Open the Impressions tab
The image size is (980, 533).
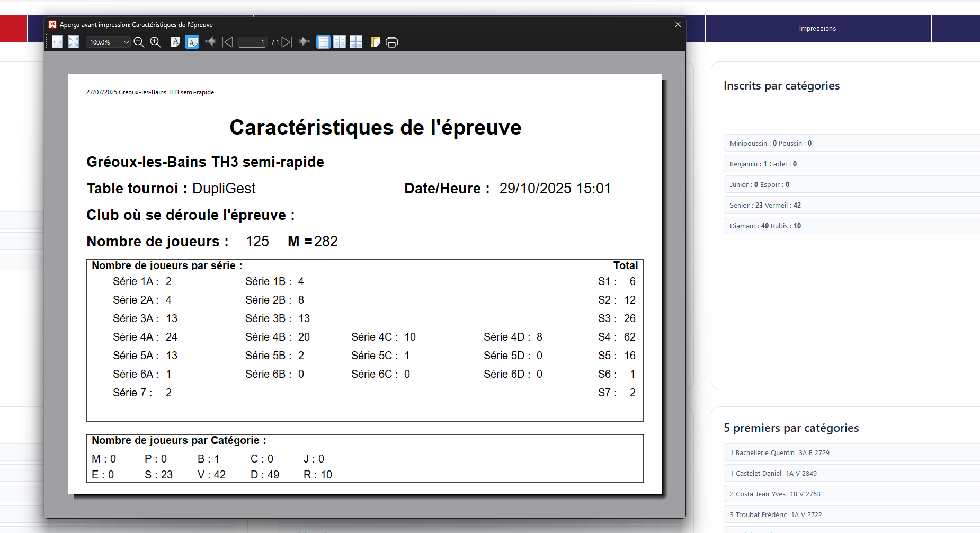(817, 29)
